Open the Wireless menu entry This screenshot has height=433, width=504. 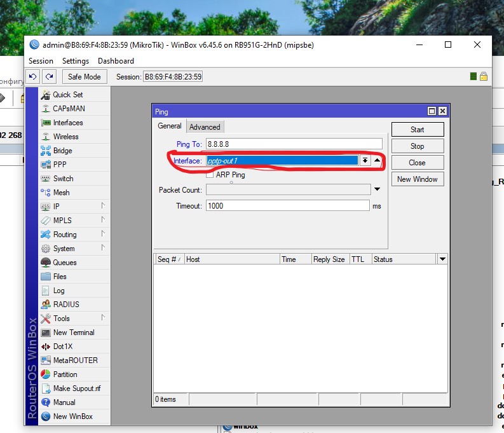74,137
